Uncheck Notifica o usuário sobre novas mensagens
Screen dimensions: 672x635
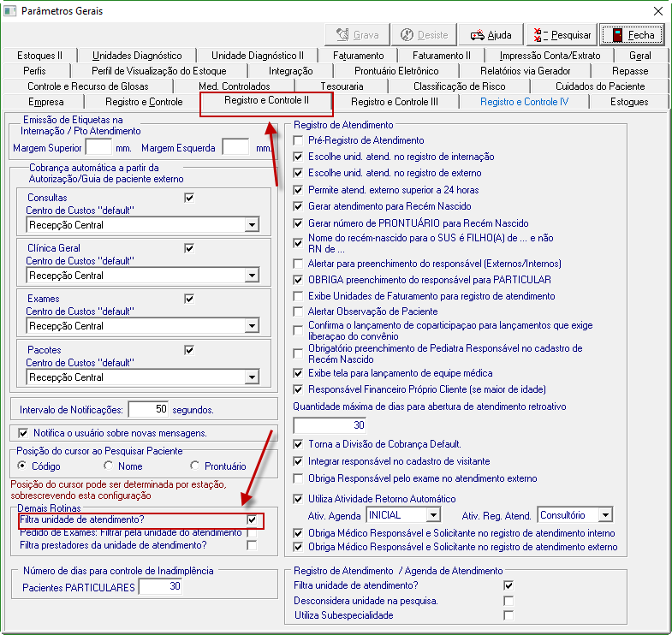pyautogui.click(x=23, y=434)
